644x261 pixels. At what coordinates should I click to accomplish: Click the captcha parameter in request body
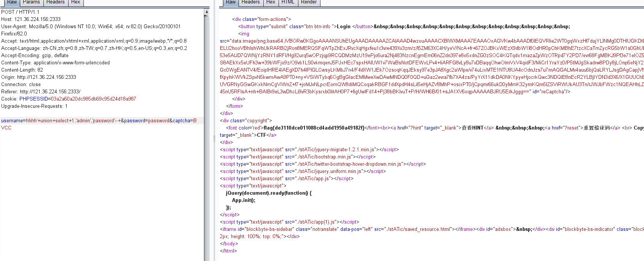[x=182, y=121]
